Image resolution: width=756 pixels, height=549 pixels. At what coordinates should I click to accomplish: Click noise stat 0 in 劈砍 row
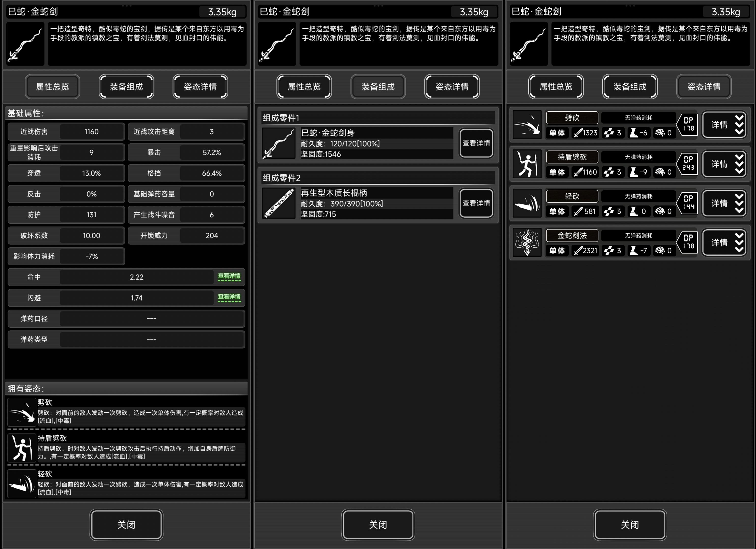click(x=664, y=133)
